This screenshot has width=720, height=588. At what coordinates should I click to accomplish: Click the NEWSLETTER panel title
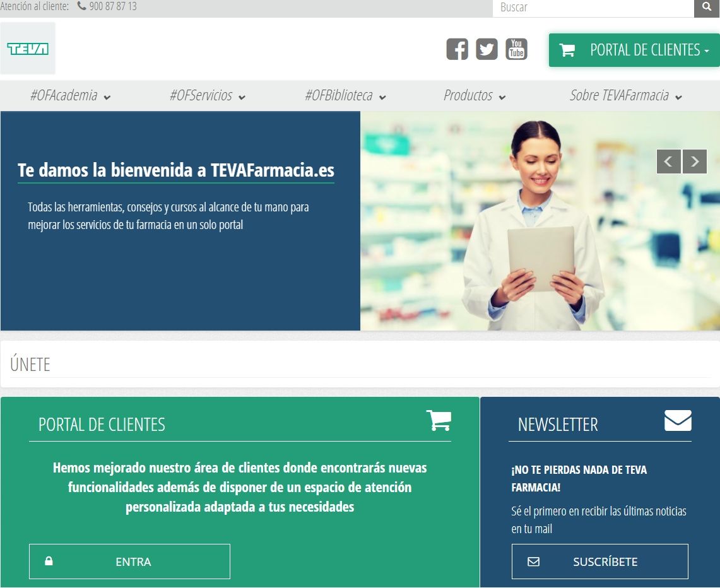[x=558, y=425]
